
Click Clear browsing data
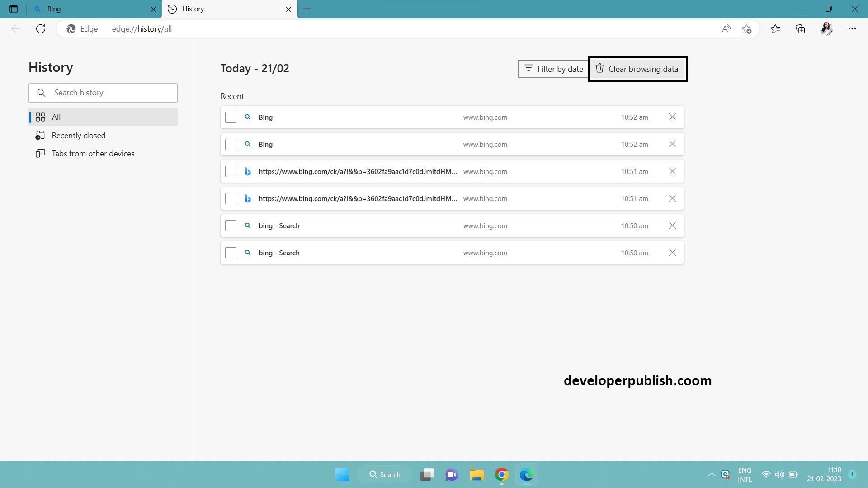(x=637, y=69)
